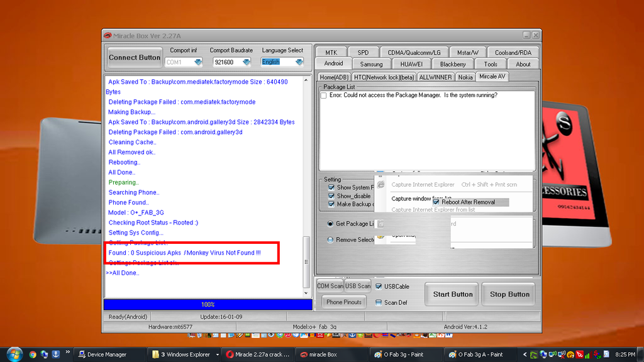Open the About tab
Image resolution: width=644 pixels, height=362 pixels.
(523, 64)
